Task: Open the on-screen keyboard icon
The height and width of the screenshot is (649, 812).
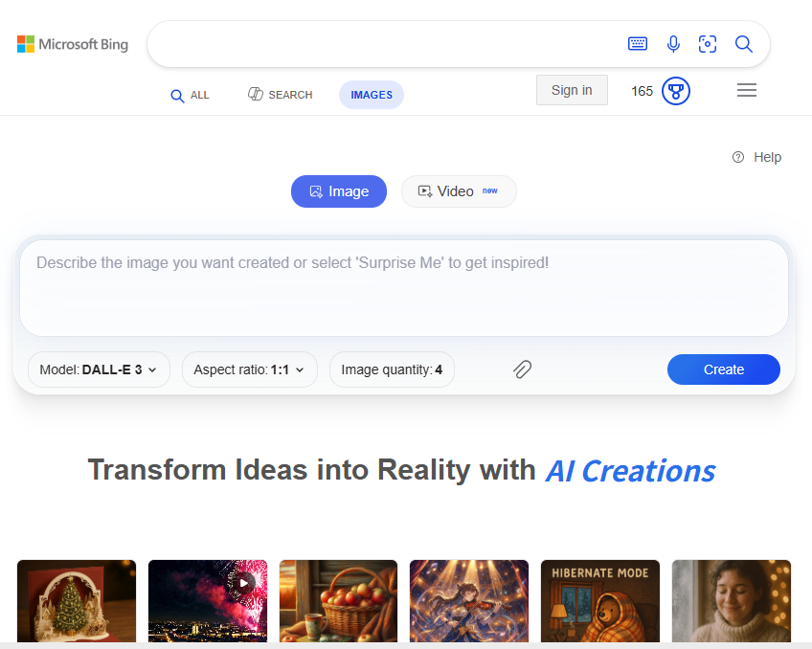Action: (x=638, y=43)
